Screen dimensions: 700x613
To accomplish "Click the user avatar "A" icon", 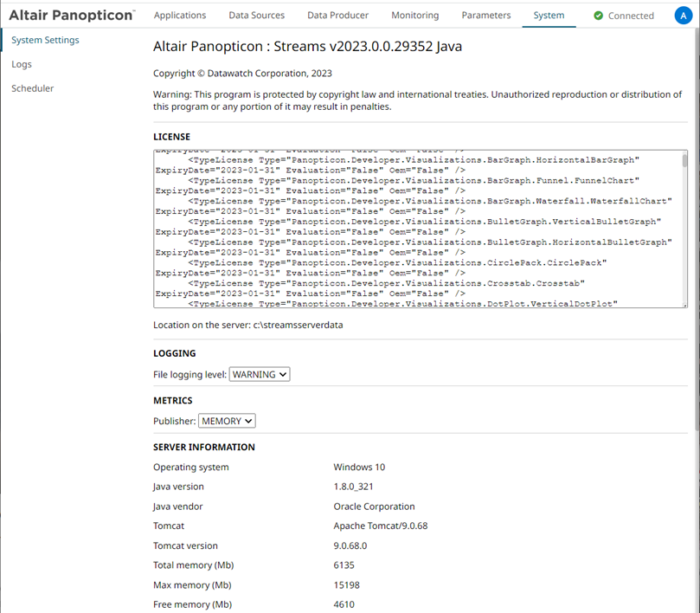I will (683, 16).
